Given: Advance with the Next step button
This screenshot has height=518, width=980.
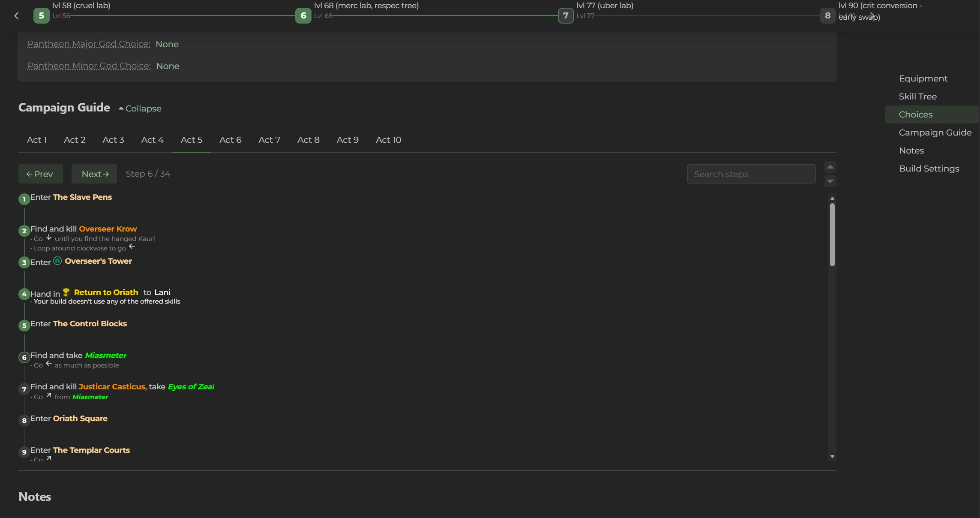Looking at the screenshot, I should click(x=94, y=174).
